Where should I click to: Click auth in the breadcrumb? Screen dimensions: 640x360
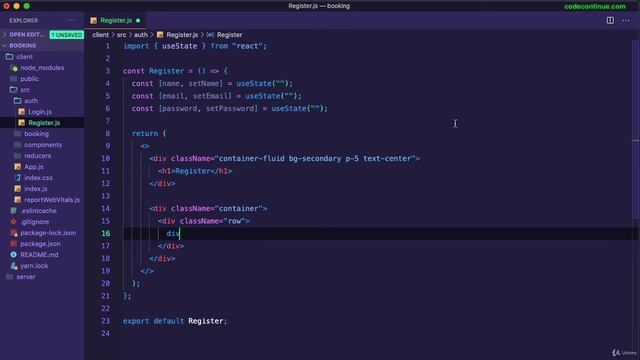pos(141,35)
